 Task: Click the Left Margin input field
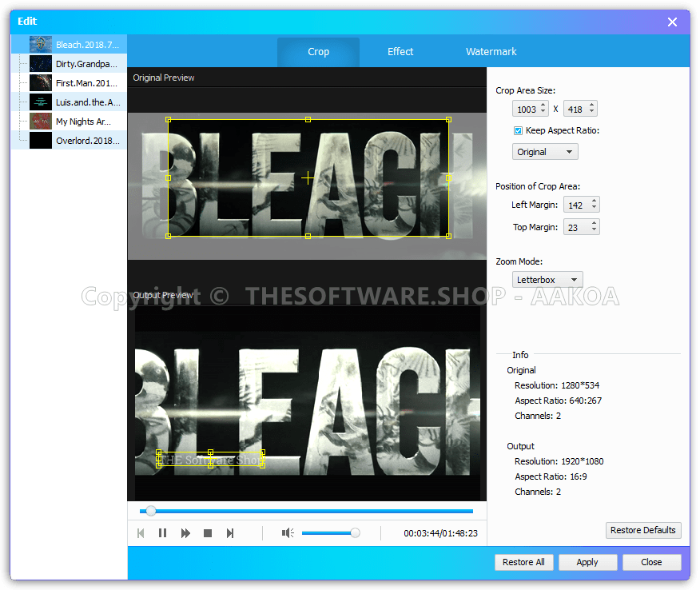coord(575,205)
